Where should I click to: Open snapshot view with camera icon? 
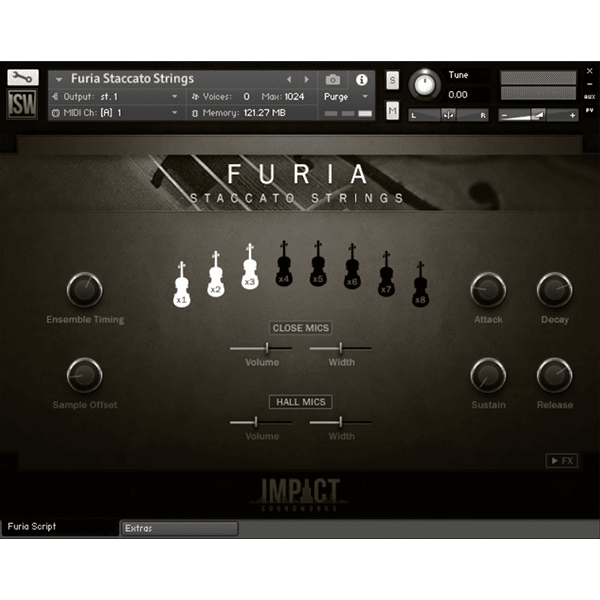point(333,80)
